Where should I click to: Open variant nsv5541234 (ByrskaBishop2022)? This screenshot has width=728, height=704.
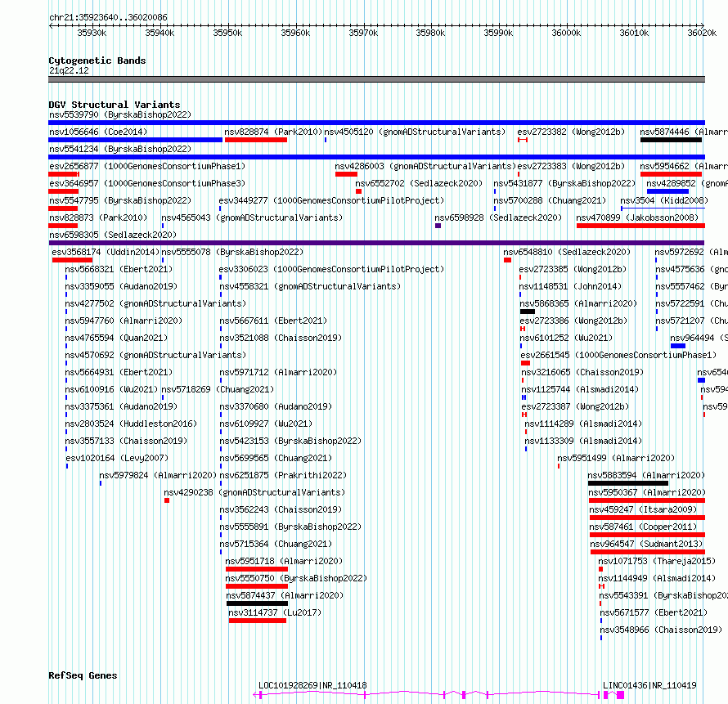pyautogui.click(x=120, y=149)
